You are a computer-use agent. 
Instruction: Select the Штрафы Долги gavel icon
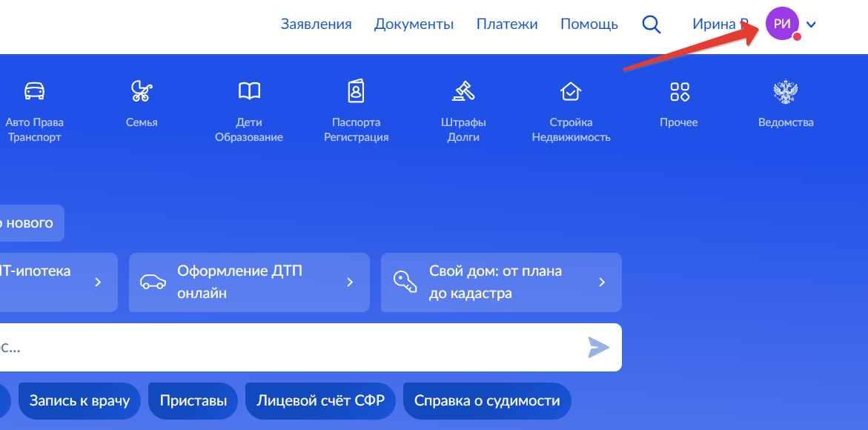pyautogui.click(x=463, y=90)
